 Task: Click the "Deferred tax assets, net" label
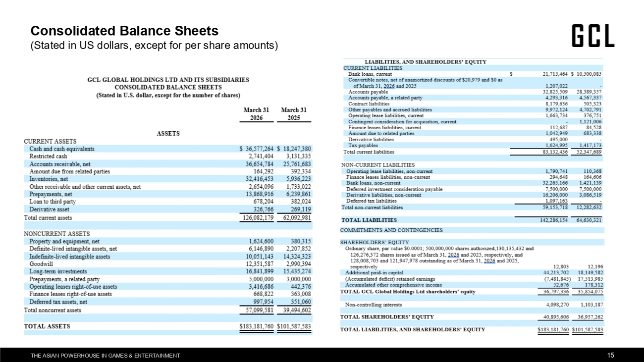tap(58, 302)
